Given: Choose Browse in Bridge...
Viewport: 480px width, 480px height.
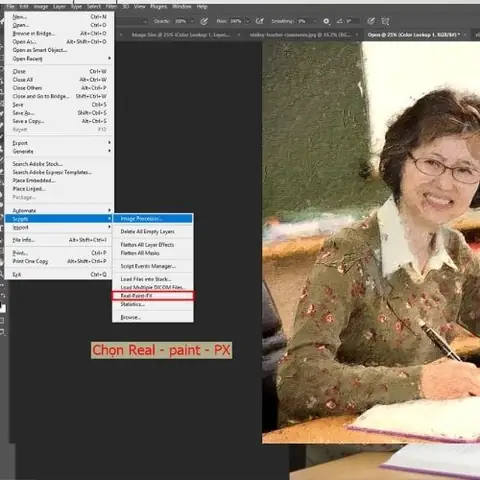Looking at the screenshot, I should coord(60,33).
